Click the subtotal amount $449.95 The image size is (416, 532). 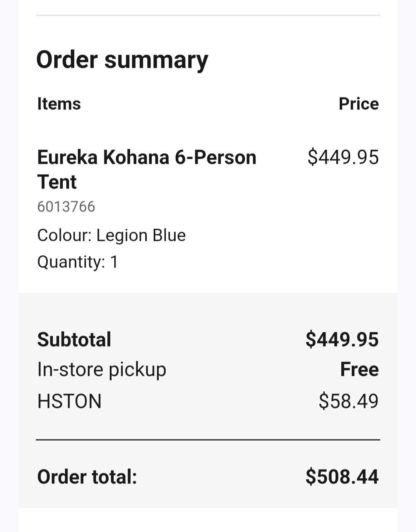(x=342, y=340)
